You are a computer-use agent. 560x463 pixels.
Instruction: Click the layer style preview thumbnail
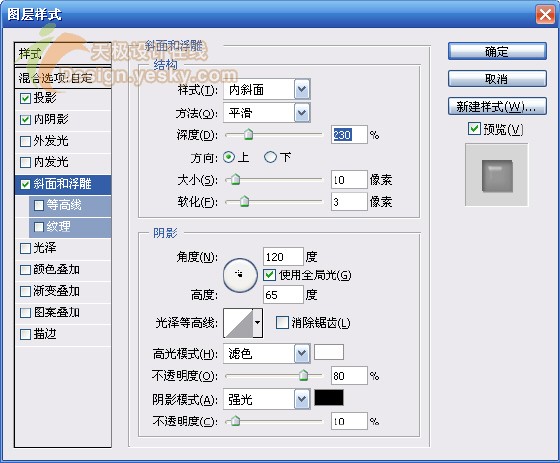coord(496,175)
